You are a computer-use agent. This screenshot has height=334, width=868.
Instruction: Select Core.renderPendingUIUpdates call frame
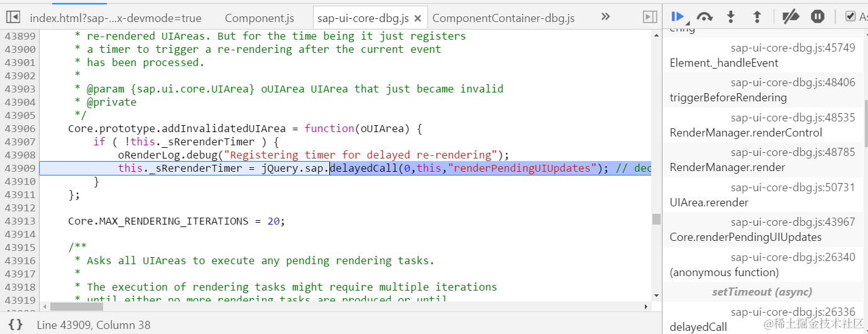click(745, 237)
